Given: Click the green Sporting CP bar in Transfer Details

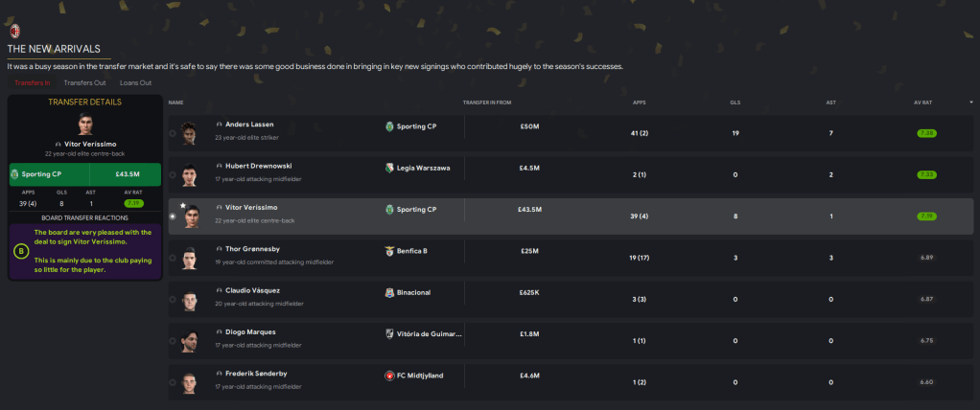Looking at the screenshot, I should [49, 174].
